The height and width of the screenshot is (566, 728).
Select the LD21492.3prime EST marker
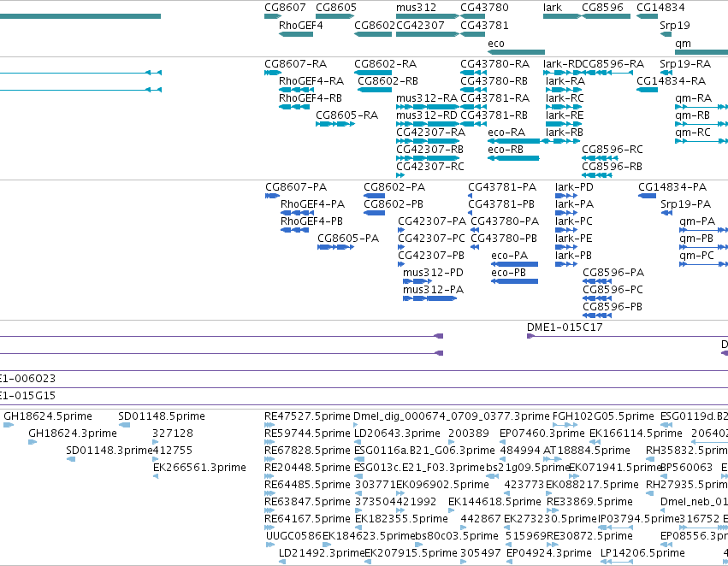(281, 562)
